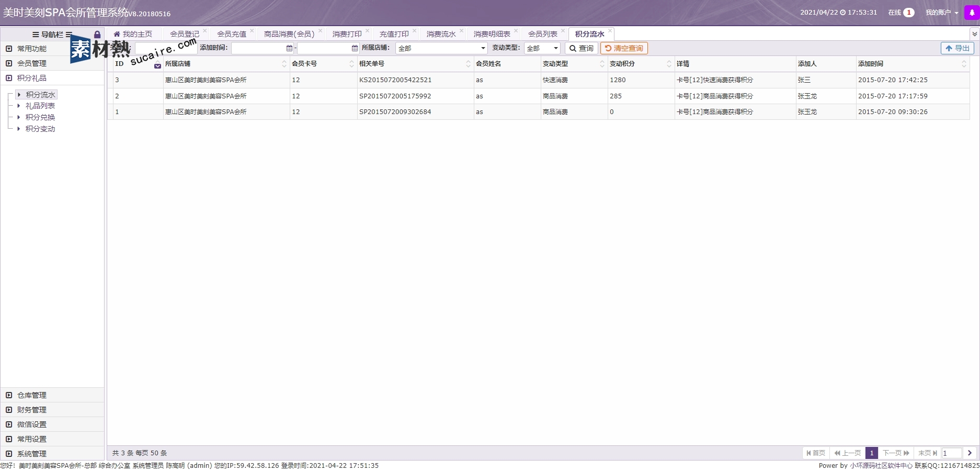Screen dimensions: 980x471
Task: Select 礼品列表 in the sidebar tree
Action: click(x=40, y=106)
